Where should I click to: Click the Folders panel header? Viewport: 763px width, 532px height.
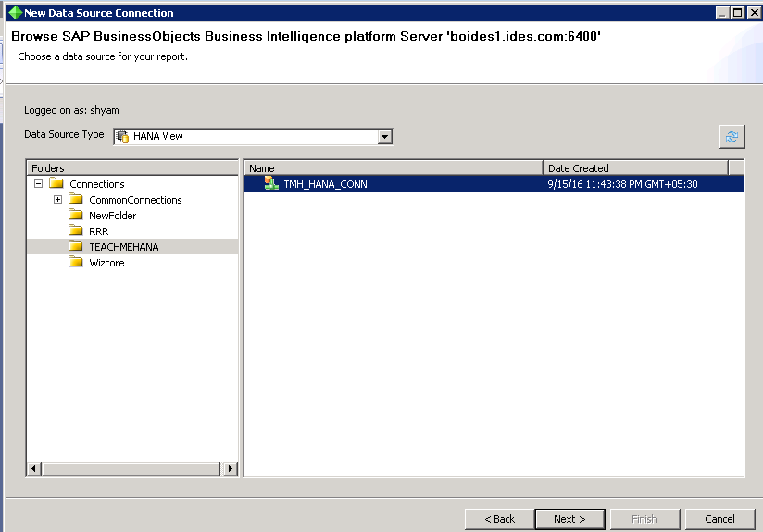[132, 168]
